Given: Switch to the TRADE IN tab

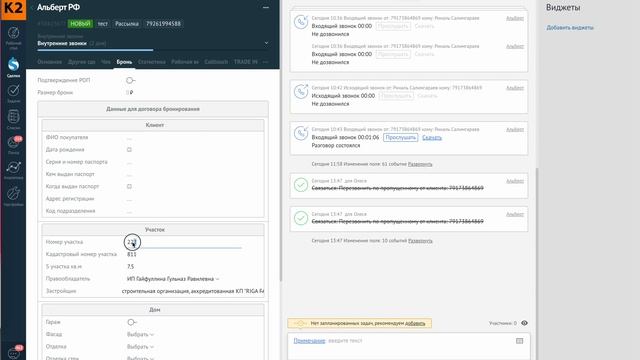Looking at the screenshot, I should coord(246,62).
